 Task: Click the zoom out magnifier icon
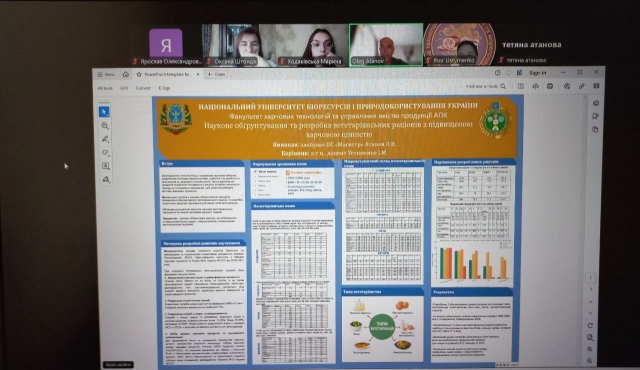[x=589, y=361]
